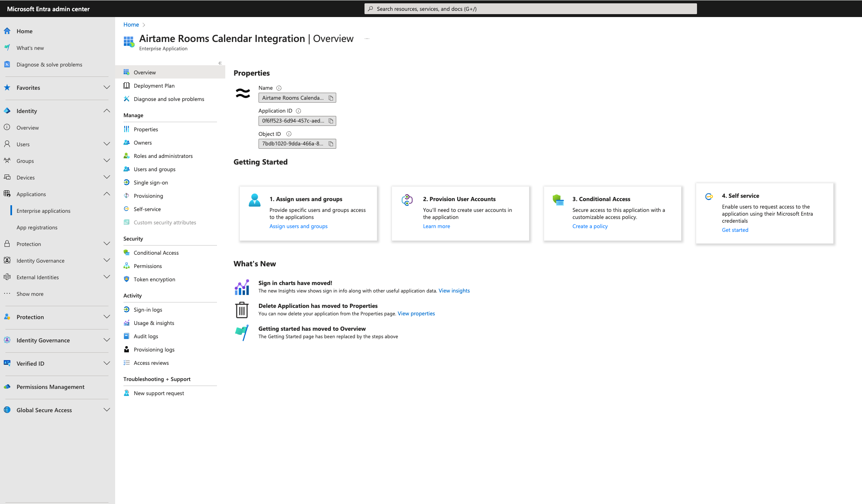Click the Sign in charts graph icon
Image resolution: width=862 pixels, height=504 pixels.
point(242,287)
